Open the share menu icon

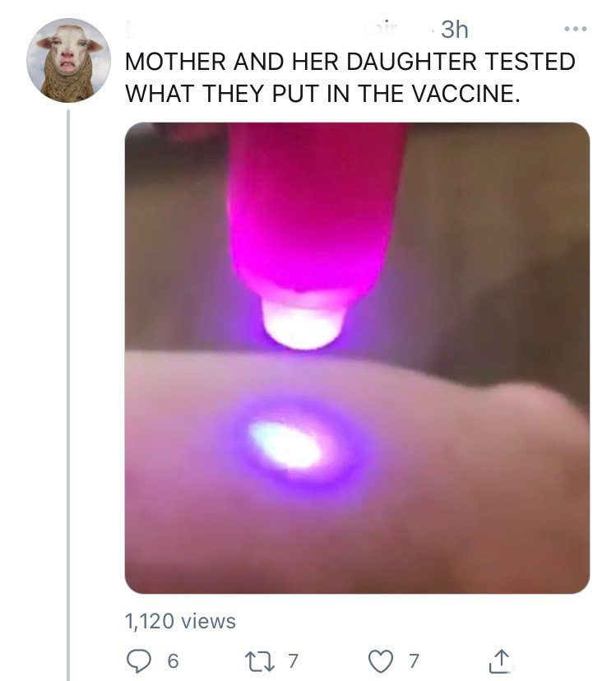(x=499, y=660)
